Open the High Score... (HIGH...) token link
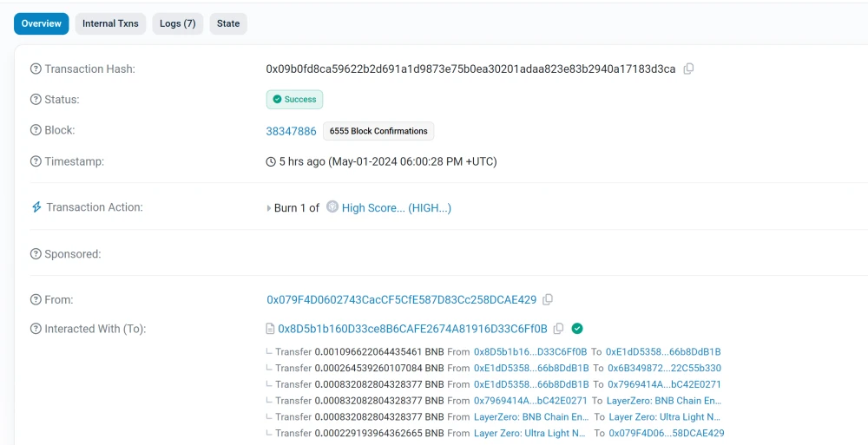 pos(396,208)
